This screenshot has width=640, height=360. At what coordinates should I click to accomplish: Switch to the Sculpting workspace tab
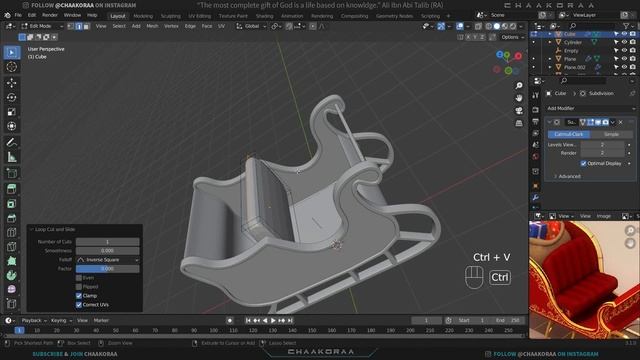171,16
